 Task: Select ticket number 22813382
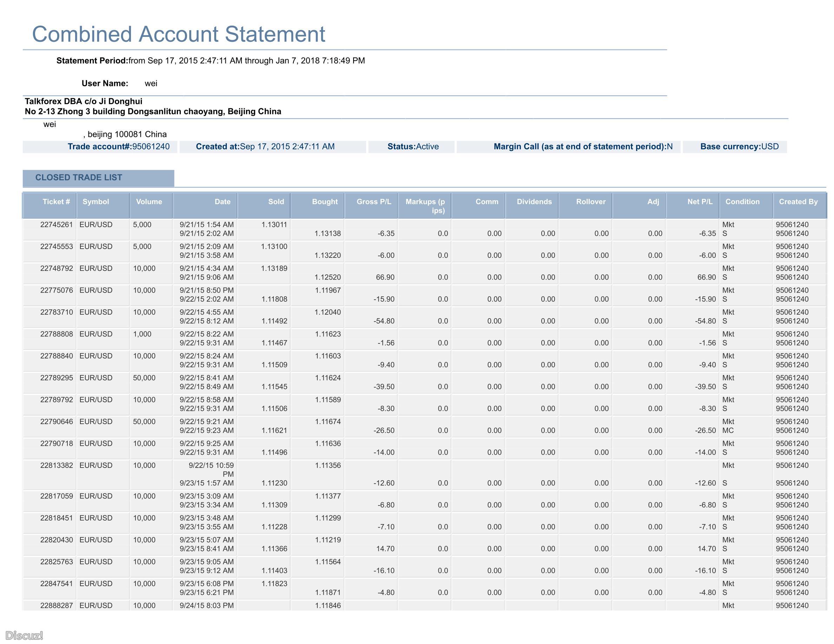[57, 465]
